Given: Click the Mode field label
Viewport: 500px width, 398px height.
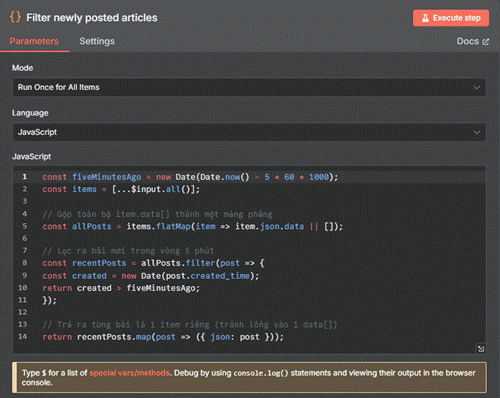Looking at the screenshot, I should click(23, 68).
